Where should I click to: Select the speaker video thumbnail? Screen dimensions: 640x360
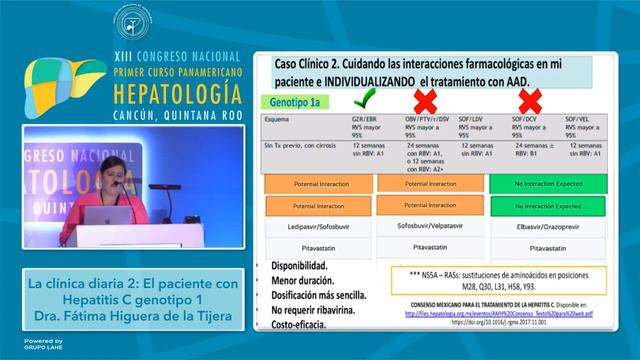click(x=133, y=187)
